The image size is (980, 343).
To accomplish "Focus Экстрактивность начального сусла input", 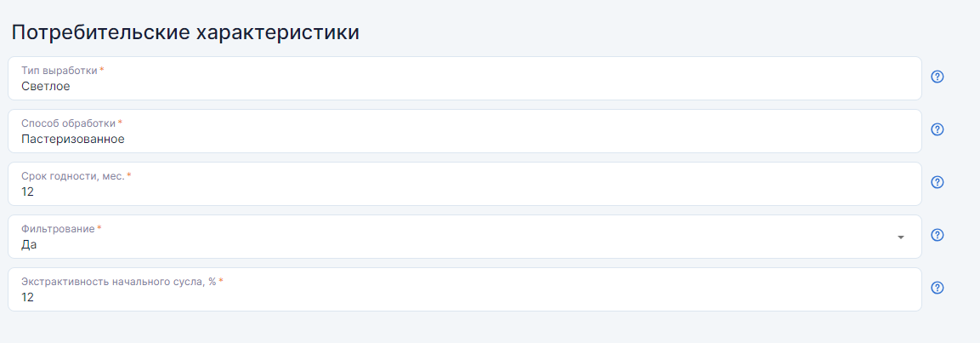I will [464, 289].
